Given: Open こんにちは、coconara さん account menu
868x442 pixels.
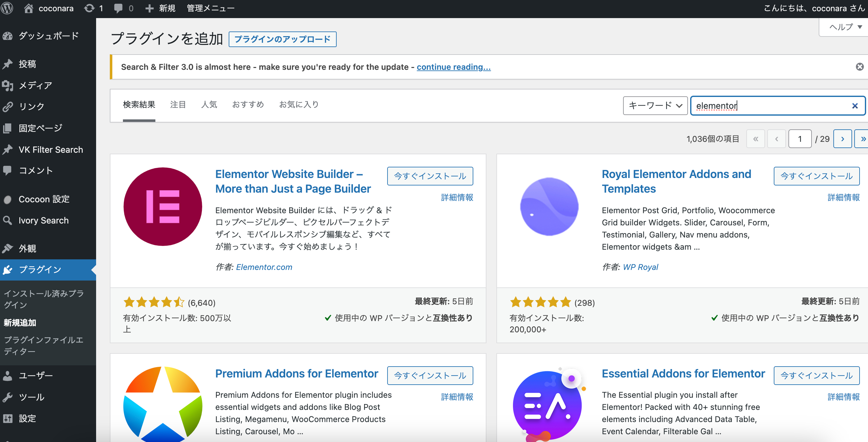Looking at the screenshot, I should 814,8.
